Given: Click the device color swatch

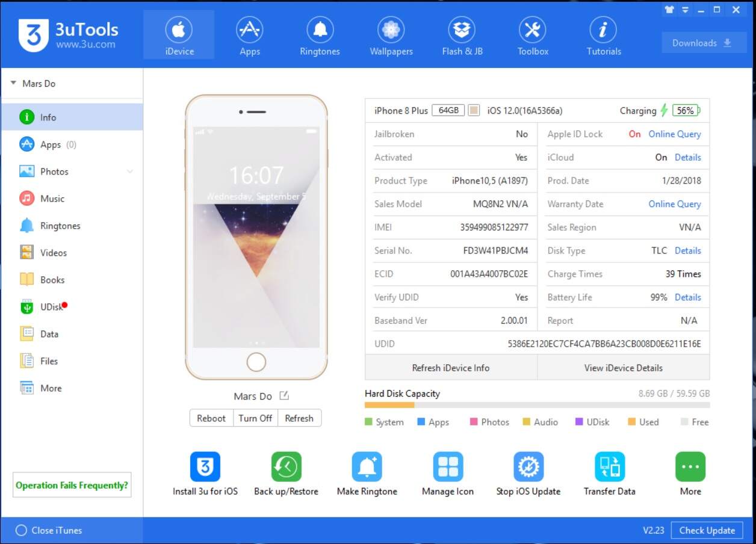Looking at the screenshot, I should coord(474,110).
